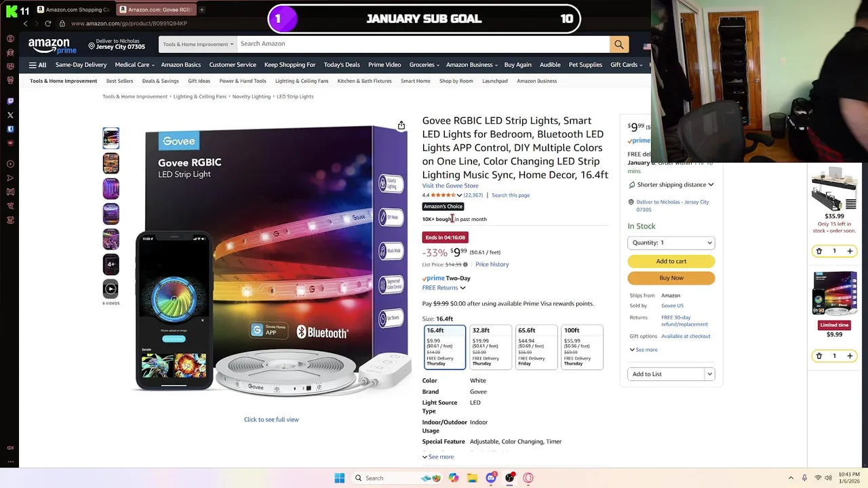Click the Amazon search input field
The image size is (868, 488).
(423, 44)
